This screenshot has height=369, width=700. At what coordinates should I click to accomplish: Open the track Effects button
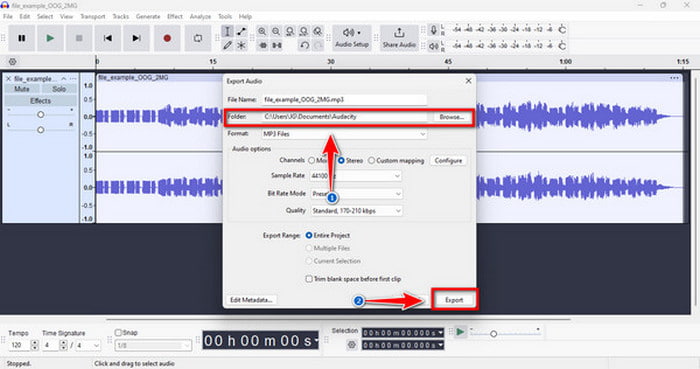pos(40,101)
